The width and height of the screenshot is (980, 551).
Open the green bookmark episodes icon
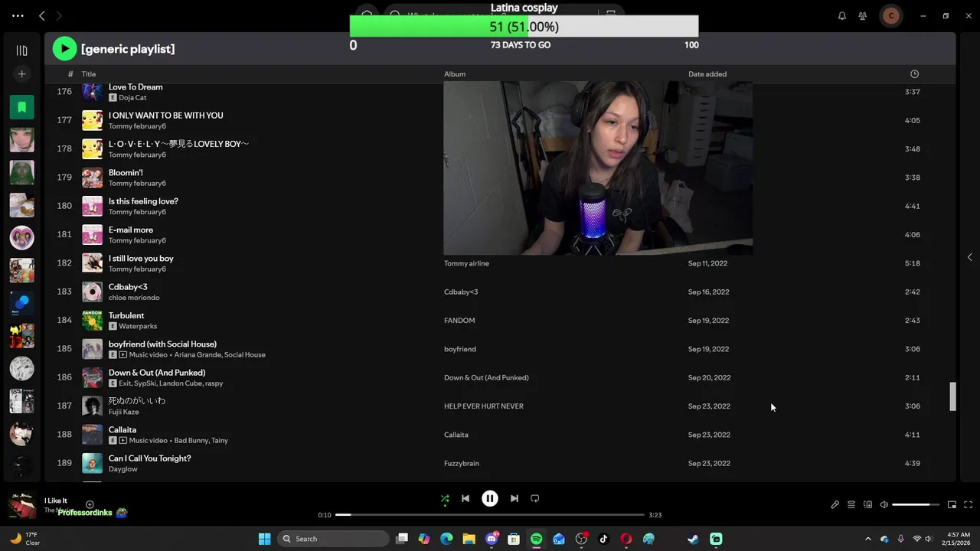pos(21,107)
